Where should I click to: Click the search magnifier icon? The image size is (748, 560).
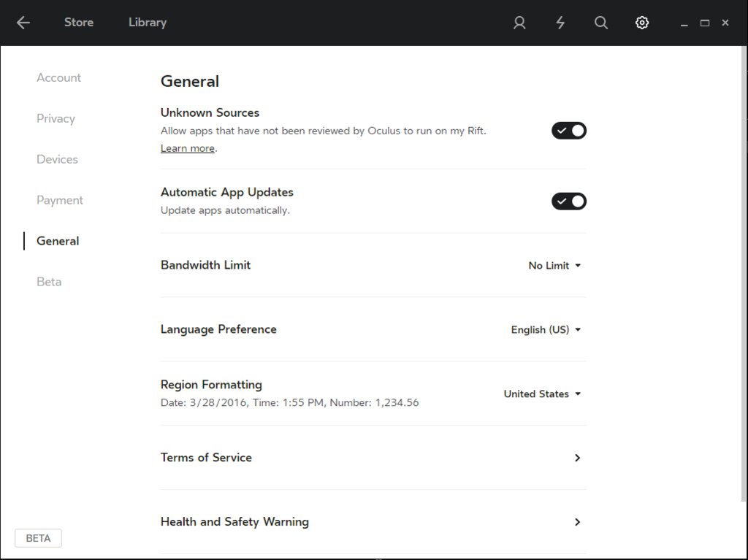(x=601, y=23)
